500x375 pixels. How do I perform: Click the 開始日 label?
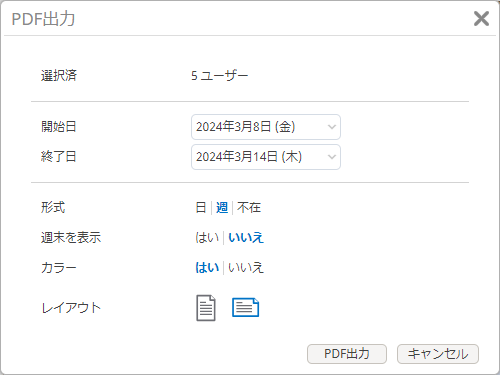(x=59, y=127)
